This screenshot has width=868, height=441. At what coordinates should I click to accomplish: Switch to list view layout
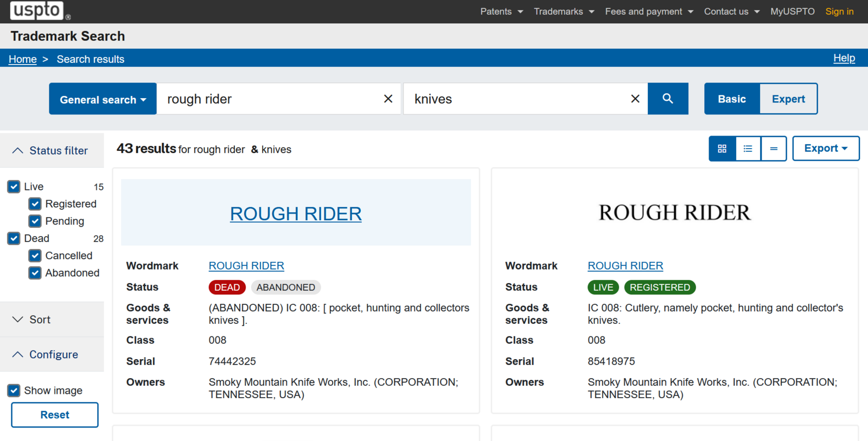[748, 149]
